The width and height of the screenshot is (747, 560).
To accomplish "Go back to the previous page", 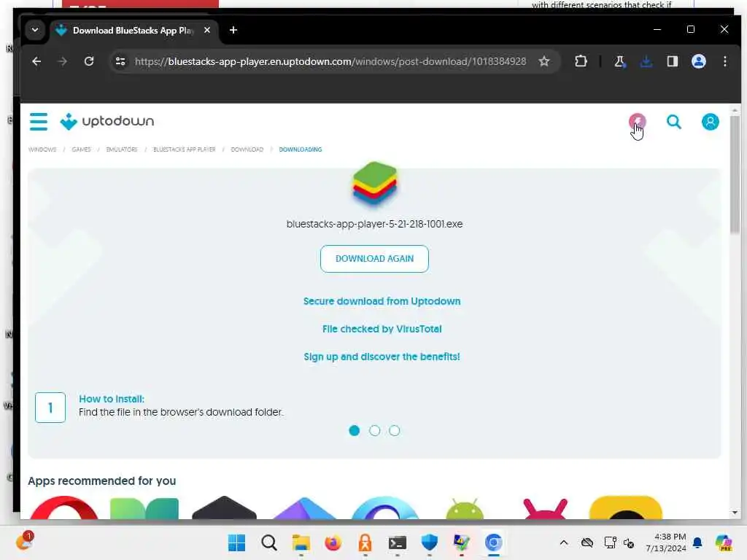I will coord(36,61).
